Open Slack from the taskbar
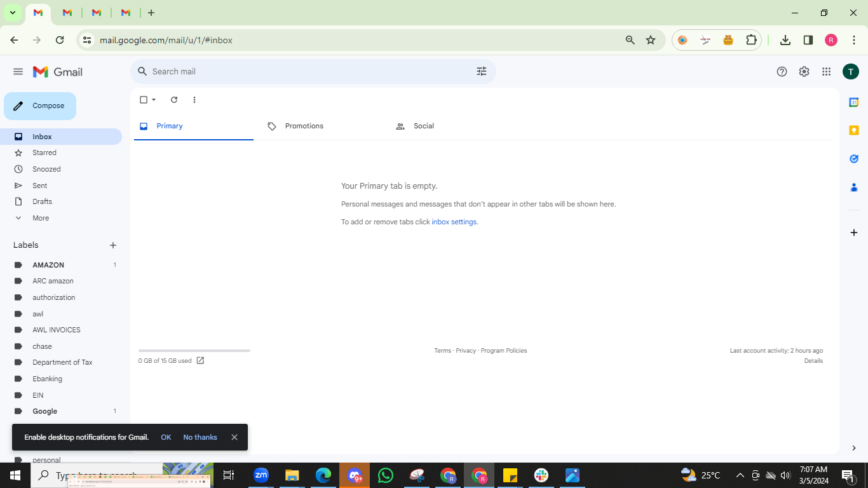 pos(541,475)
